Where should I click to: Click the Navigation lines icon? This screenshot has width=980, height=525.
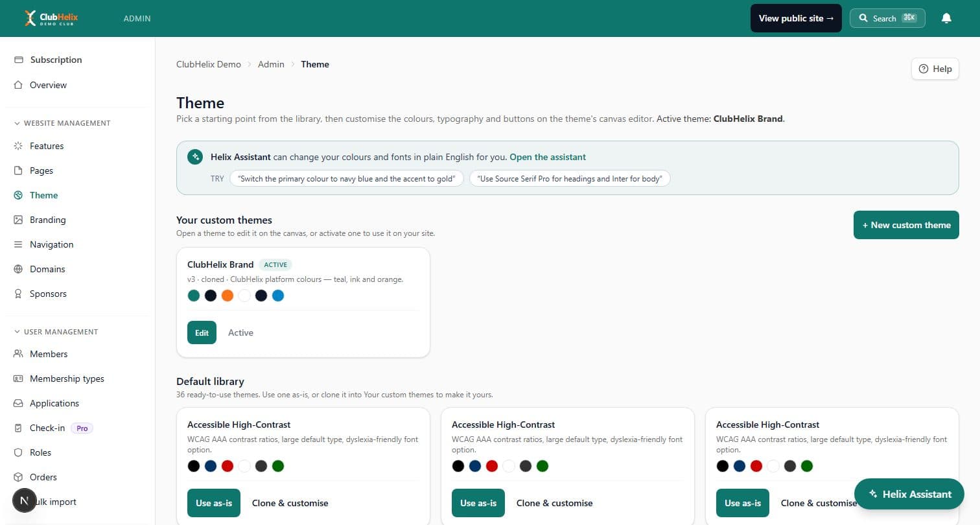tap(18, 244)
